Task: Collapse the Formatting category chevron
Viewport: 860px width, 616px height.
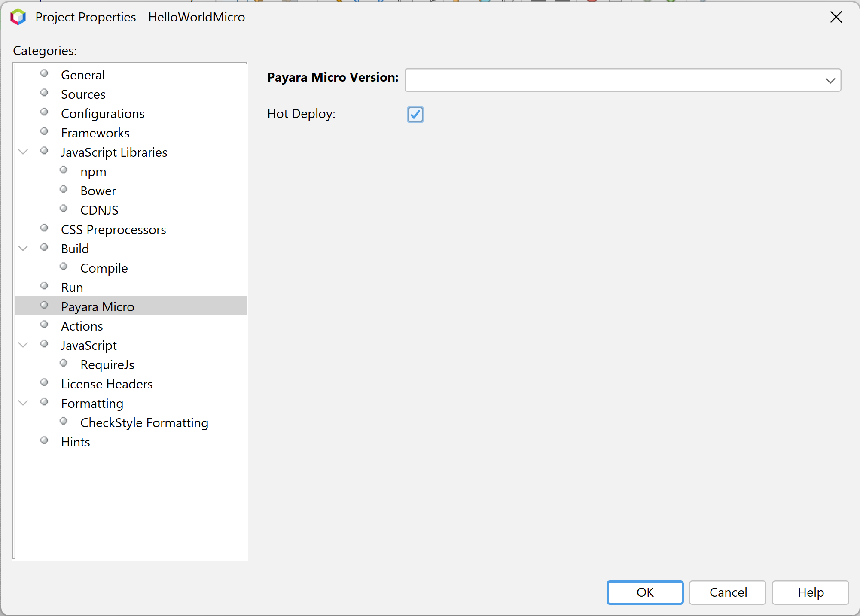Action: tap(24, 403)
